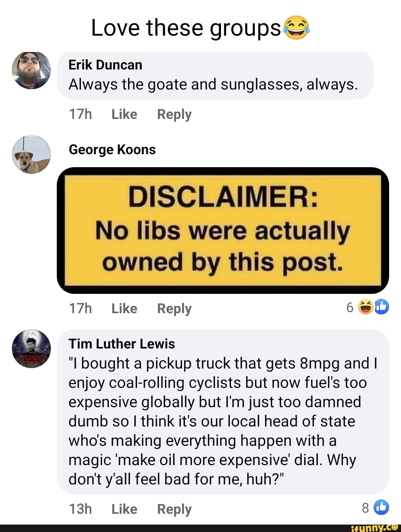Click the George Koons name link
Viewport: 401px width, 532px height.
tap(112, 150)
